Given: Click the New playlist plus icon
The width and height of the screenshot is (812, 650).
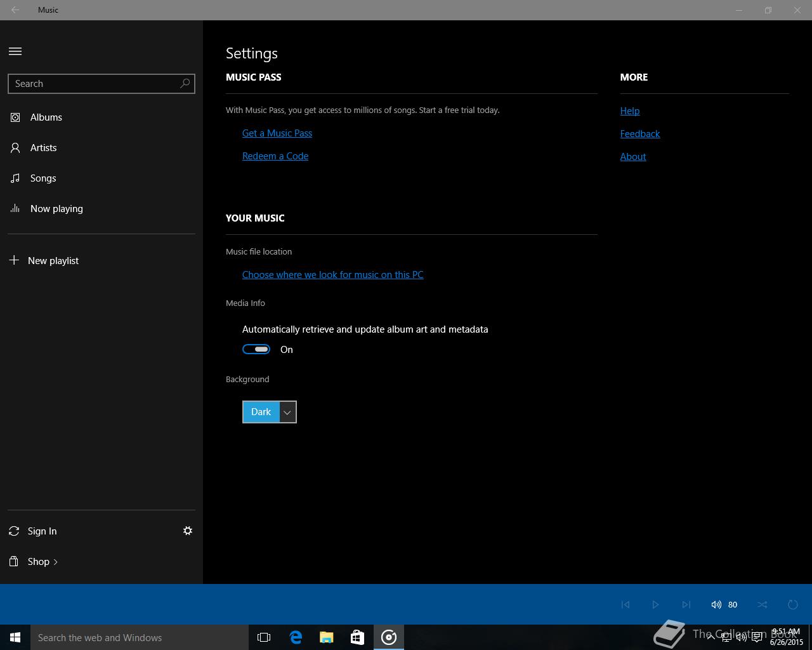Looking at the screenshot, I should (14, 260).
